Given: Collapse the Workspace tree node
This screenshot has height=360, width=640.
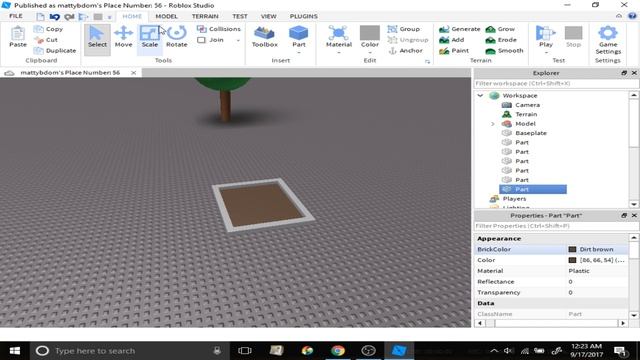Looking at the screenshot, I should pyautogui.click(x=480, y=96).
